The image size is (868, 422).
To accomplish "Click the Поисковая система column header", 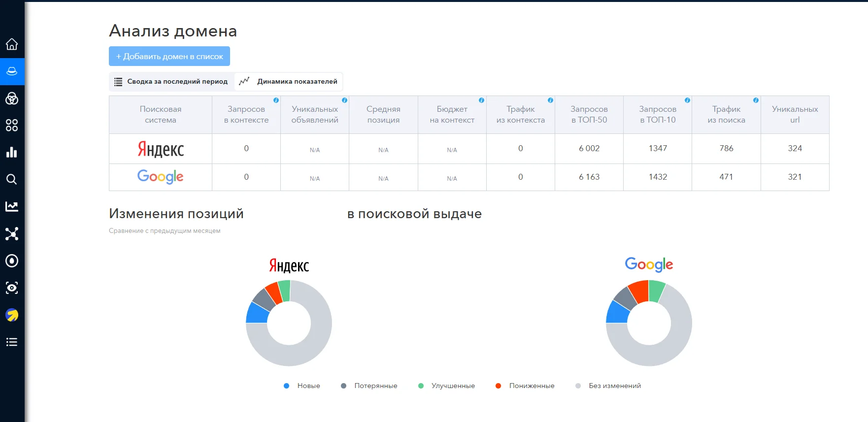I will point(161,115).
